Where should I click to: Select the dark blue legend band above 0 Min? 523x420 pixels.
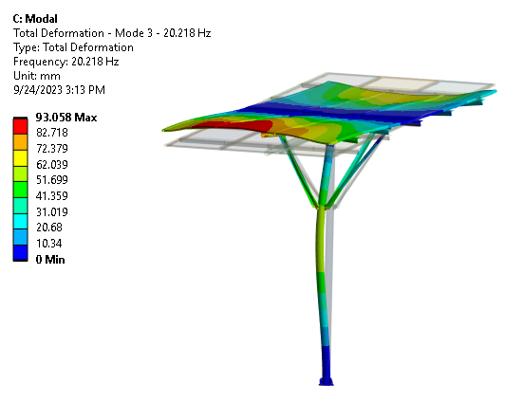point(20,253)
